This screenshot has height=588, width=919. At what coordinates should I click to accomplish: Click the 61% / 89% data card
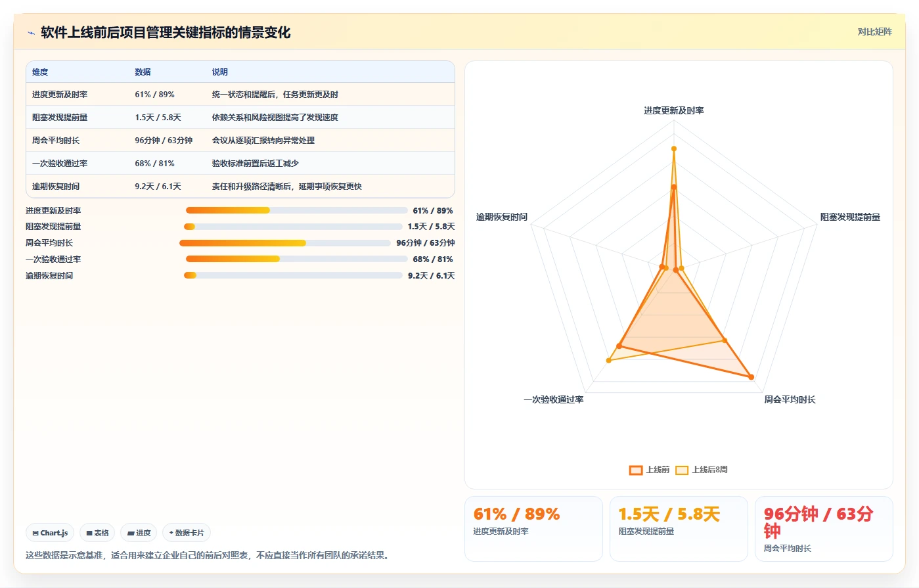tap(533, 529)
